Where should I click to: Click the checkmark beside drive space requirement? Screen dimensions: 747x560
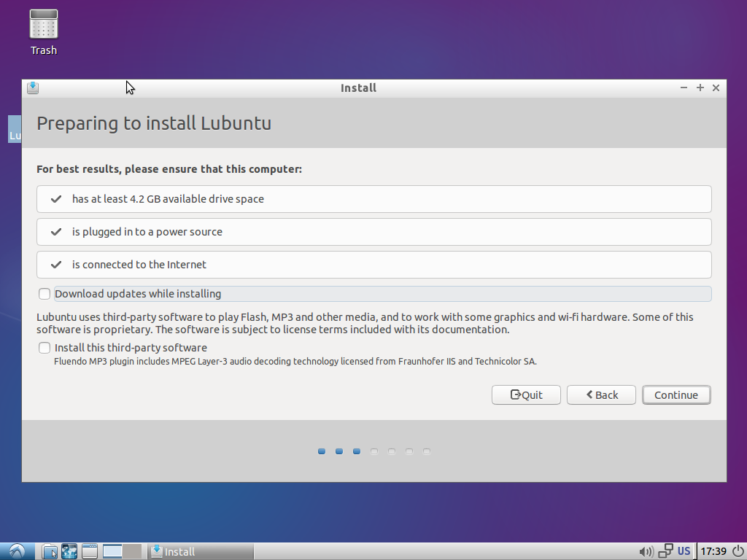click(56, 199)
